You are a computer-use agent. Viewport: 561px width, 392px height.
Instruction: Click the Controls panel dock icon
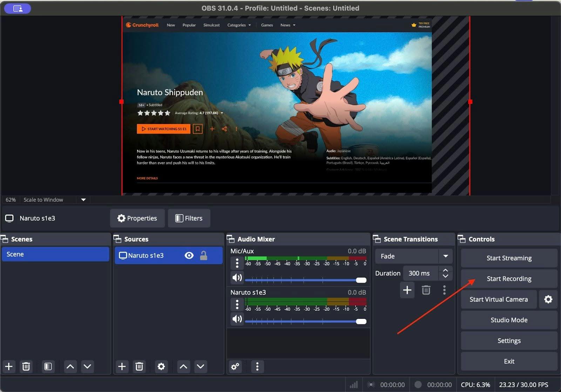point(462,239)
